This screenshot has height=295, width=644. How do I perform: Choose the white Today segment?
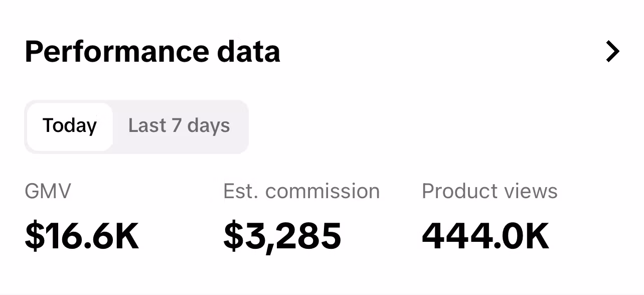(70, 125)
